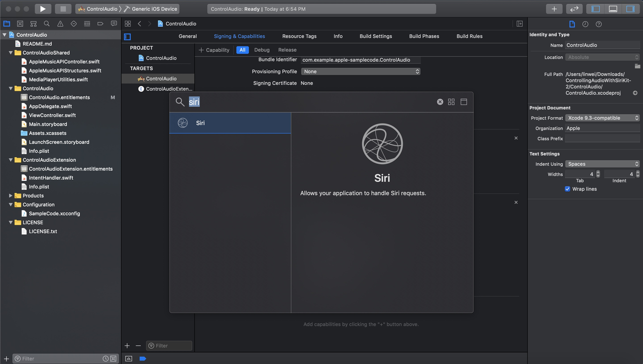Toggle the bottom debug area

(613, 9)
